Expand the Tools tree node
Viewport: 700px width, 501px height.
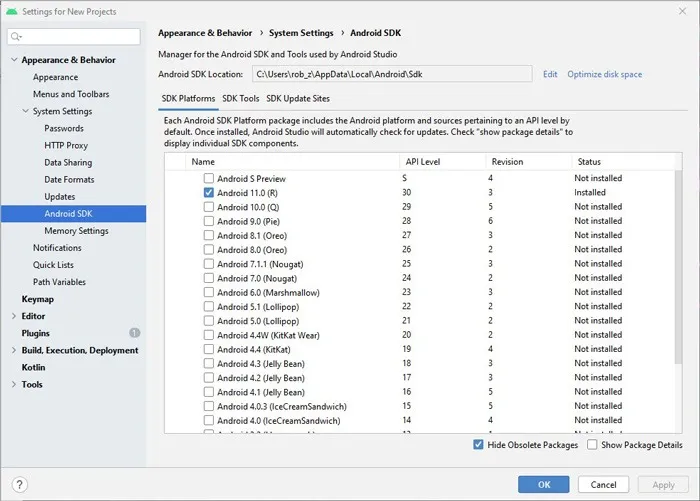(14, 384)
